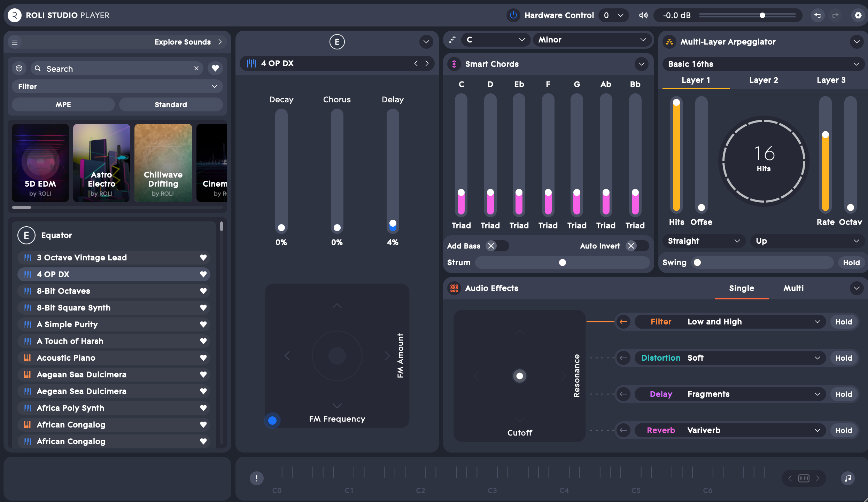Open the virtual keyboard icon at bottom right
868x502 pixels.
(x=804, y=478)
